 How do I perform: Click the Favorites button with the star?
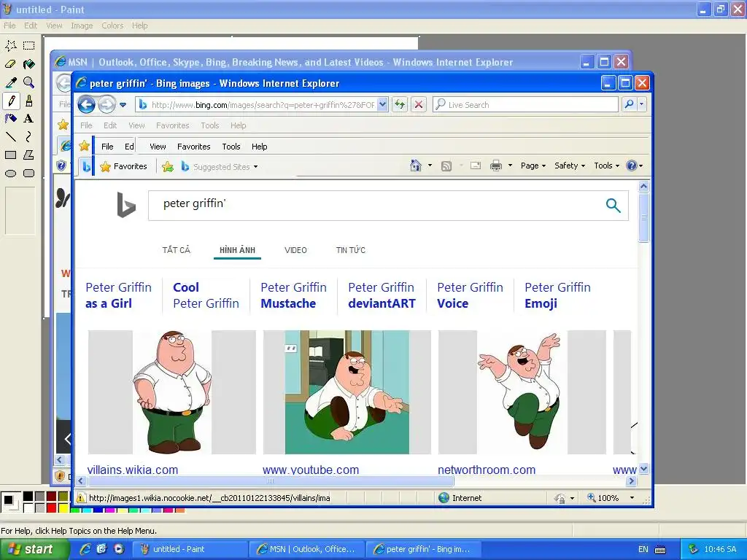pos(124,167)
